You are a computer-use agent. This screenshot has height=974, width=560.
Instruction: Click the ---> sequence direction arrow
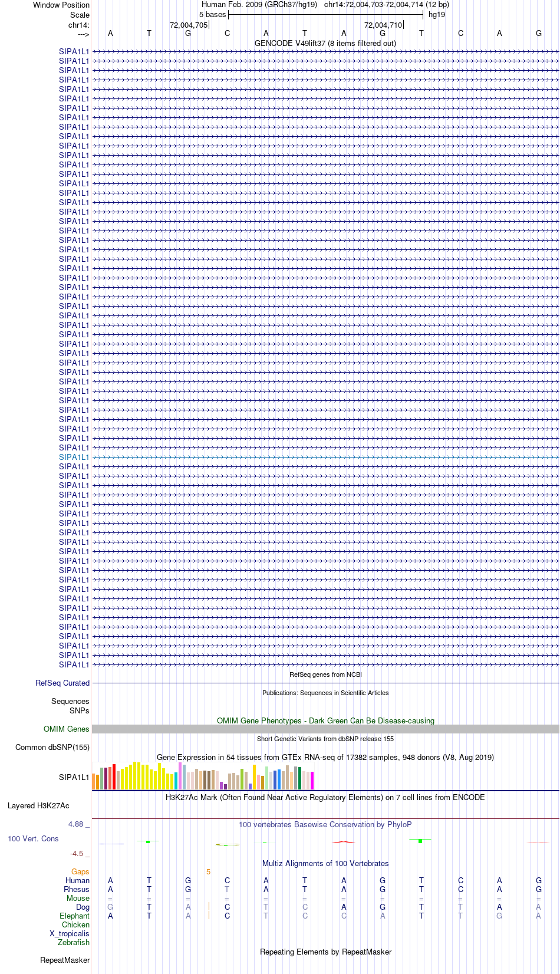click(83, 34)
